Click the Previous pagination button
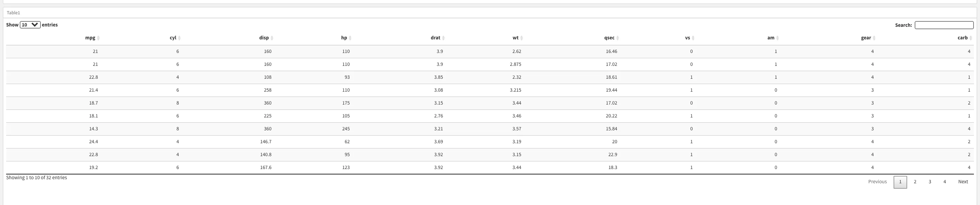The height and width of the screenshot is (205, 980). (877, 182)
